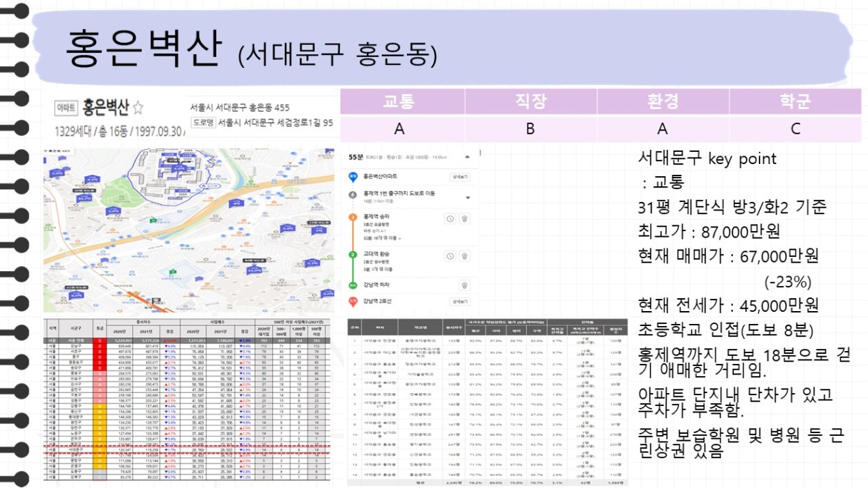The height and width of the screenshot is (488, 868).
Task: Click the clock icon for 홍제역 승차
Action: [x=450, y=219]
